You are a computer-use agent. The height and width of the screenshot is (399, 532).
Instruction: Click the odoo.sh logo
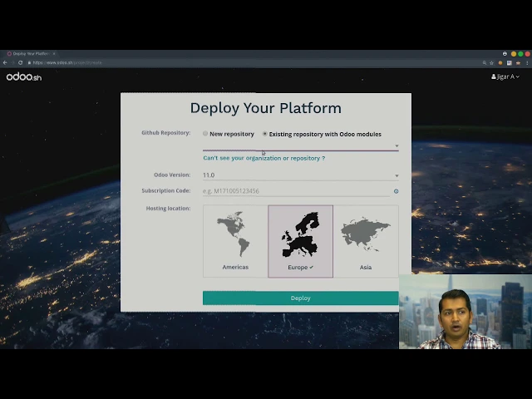(24, 77)
